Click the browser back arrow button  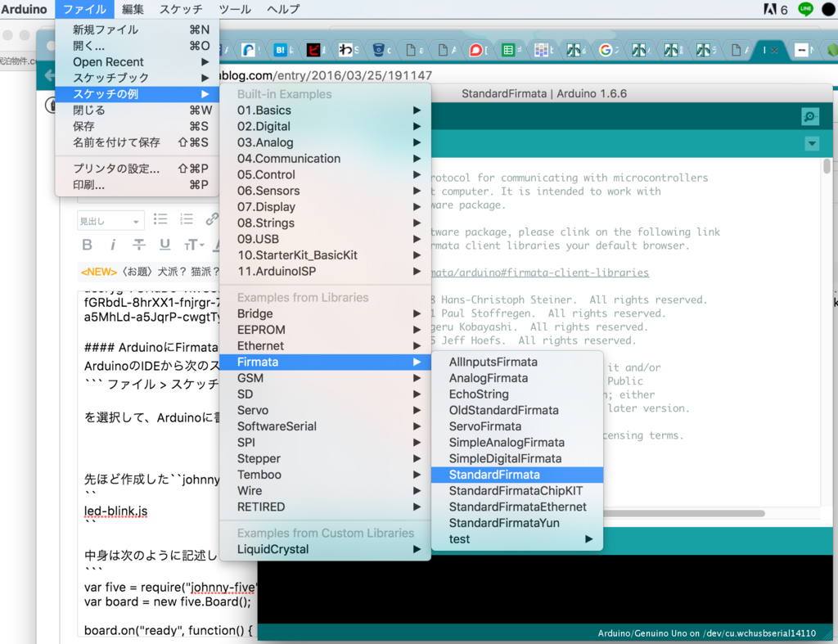50,75
